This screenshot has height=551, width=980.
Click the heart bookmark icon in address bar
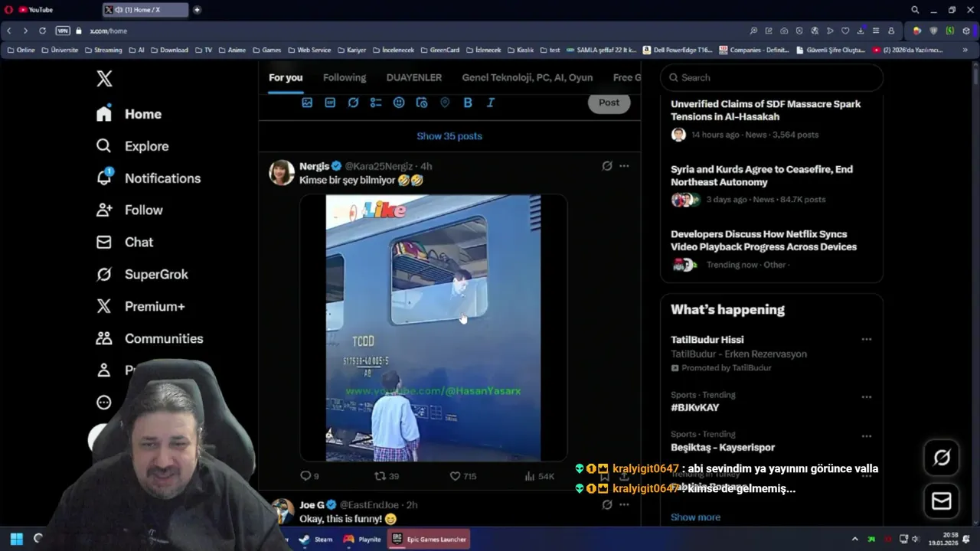coord(845,31)
